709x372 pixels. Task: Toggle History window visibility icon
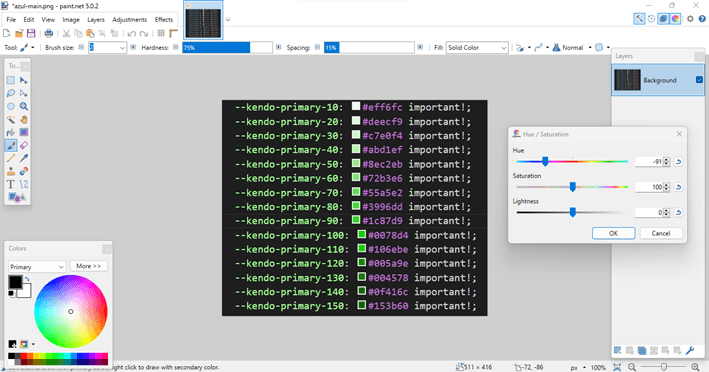[651, 19]
